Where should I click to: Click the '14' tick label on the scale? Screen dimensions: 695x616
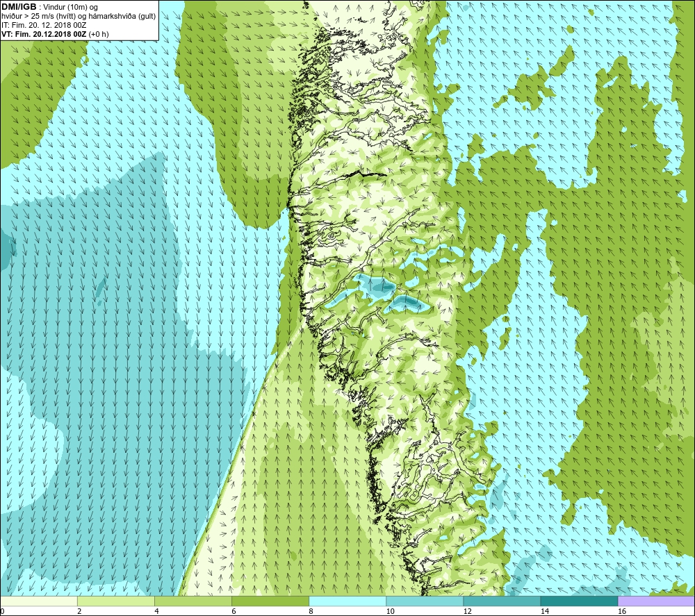544,612
